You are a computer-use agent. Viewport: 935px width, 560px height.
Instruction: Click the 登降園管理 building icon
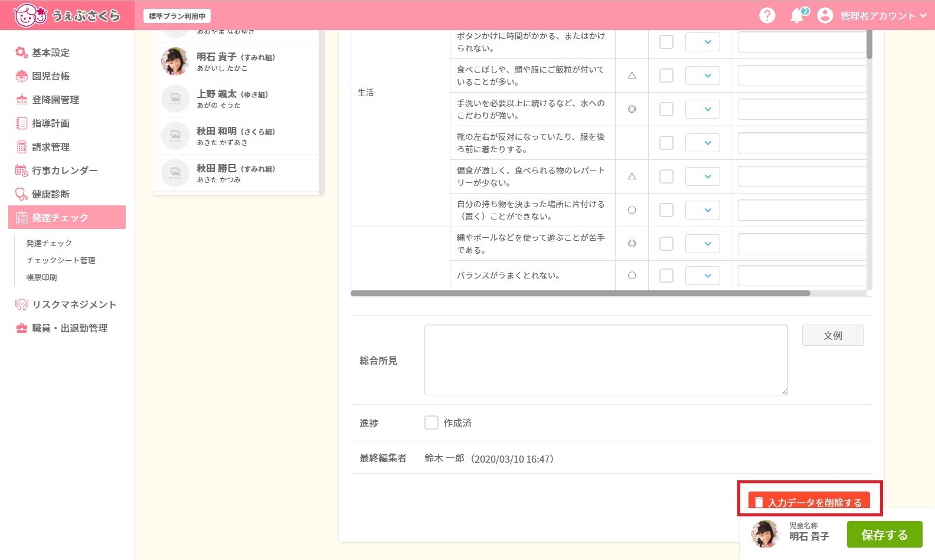pyautogui.click(x=22, y=100)
